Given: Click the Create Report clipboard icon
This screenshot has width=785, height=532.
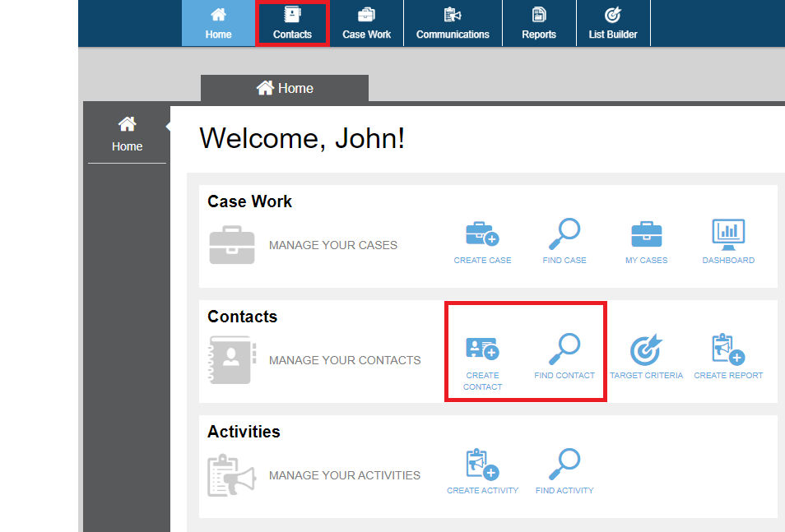Looking at the screenshot, I should (728, 349).
